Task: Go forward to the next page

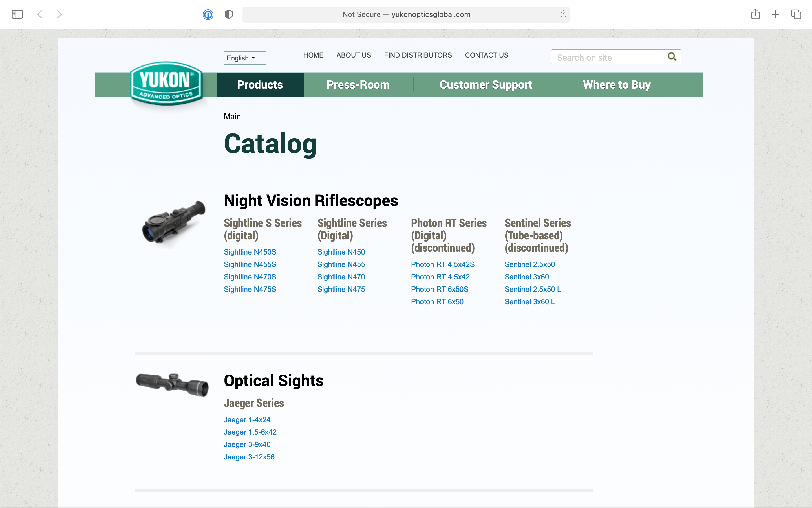Action: click(59, 14)
